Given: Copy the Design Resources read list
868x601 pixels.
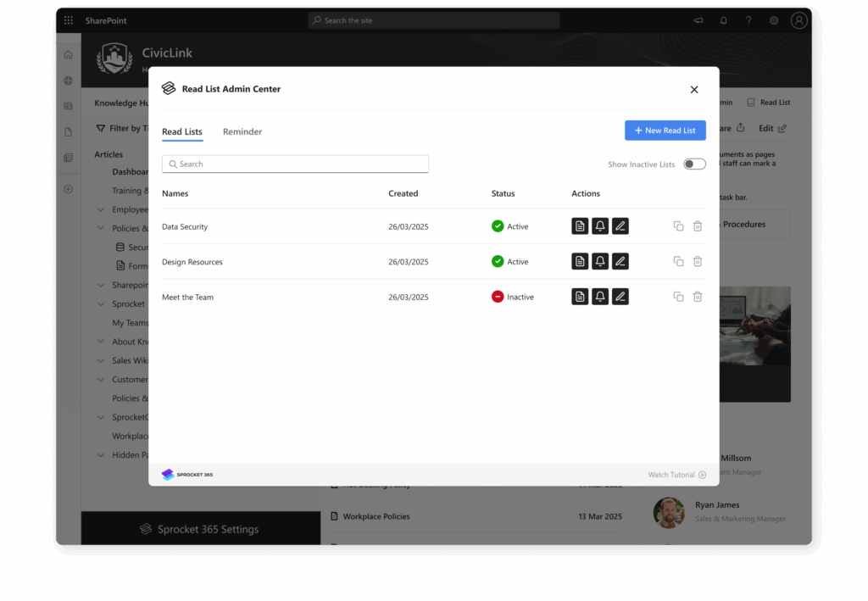Looking at the screenshot, I should click(678, 261).
